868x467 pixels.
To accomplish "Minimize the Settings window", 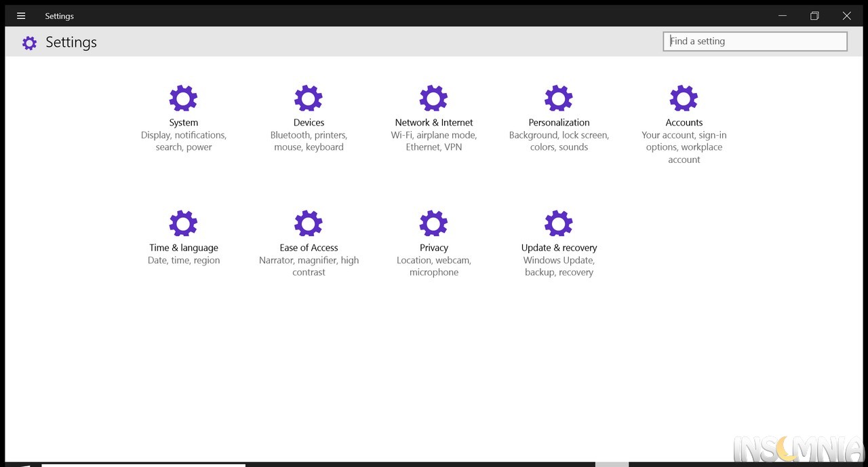I will pos(783,16).
